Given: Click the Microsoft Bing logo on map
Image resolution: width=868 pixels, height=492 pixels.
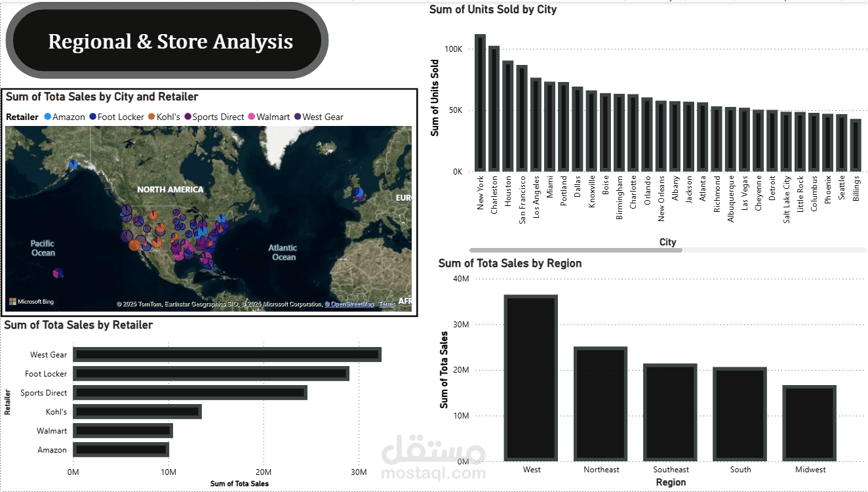Looking at the screenshot, I should (x=31, y=302).
